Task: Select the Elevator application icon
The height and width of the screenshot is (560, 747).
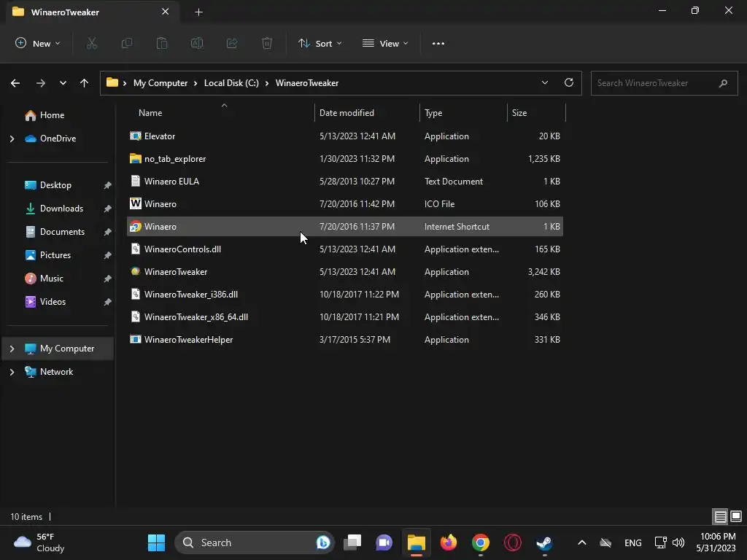Action: (x=136, y=136)
